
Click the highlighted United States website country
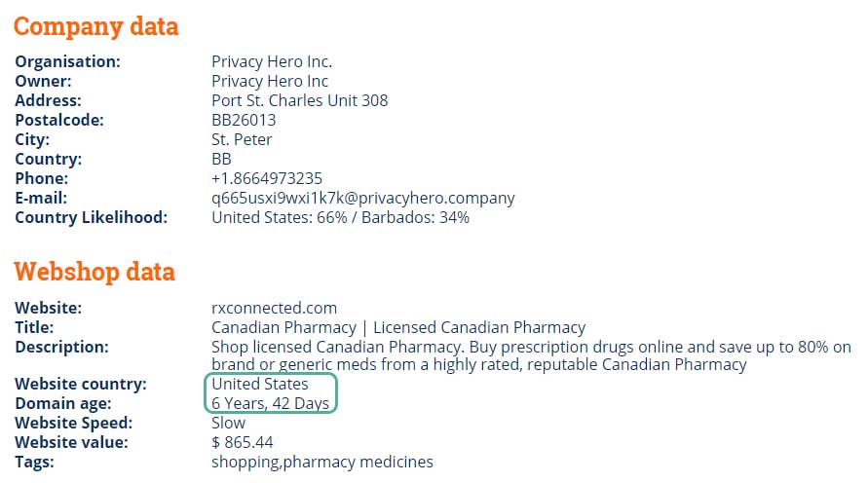pos(260,384)
